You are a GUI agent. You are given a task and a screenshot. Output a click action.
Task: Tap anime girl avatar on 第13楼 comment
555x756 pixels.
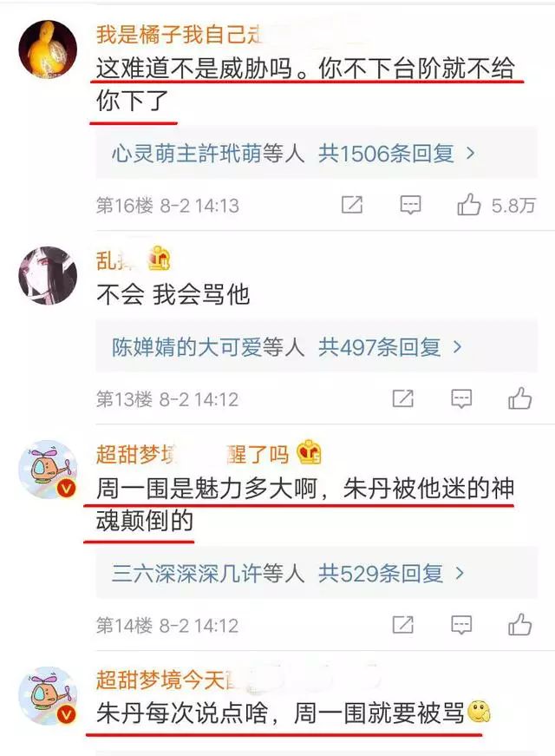tap(48, 275)
